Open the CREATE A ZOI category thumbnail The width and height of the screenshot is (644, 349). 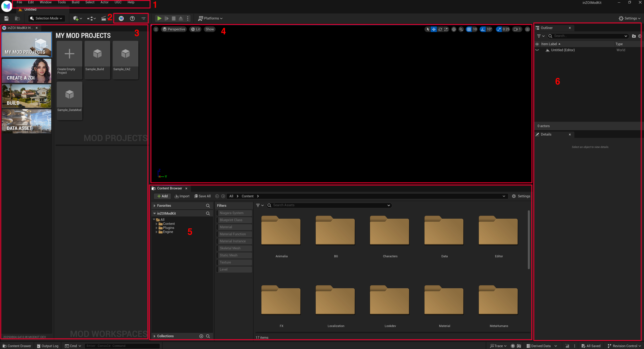27,71
